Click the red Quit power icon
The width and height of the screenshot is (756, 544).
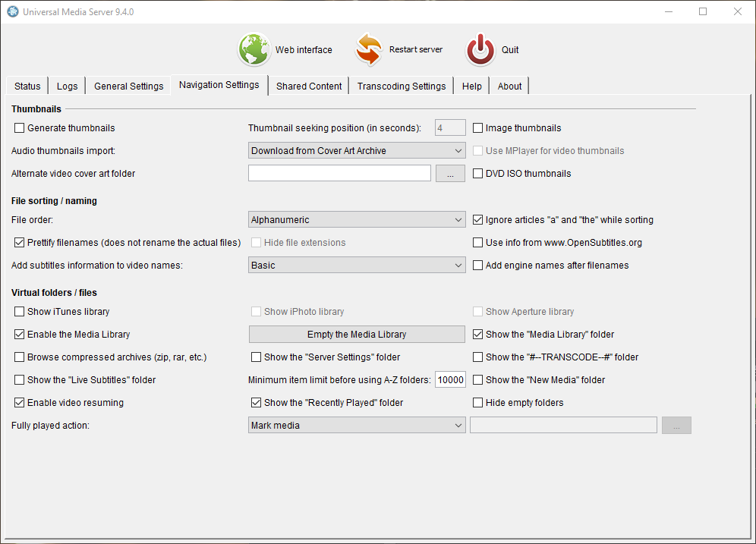coord(480,49)
